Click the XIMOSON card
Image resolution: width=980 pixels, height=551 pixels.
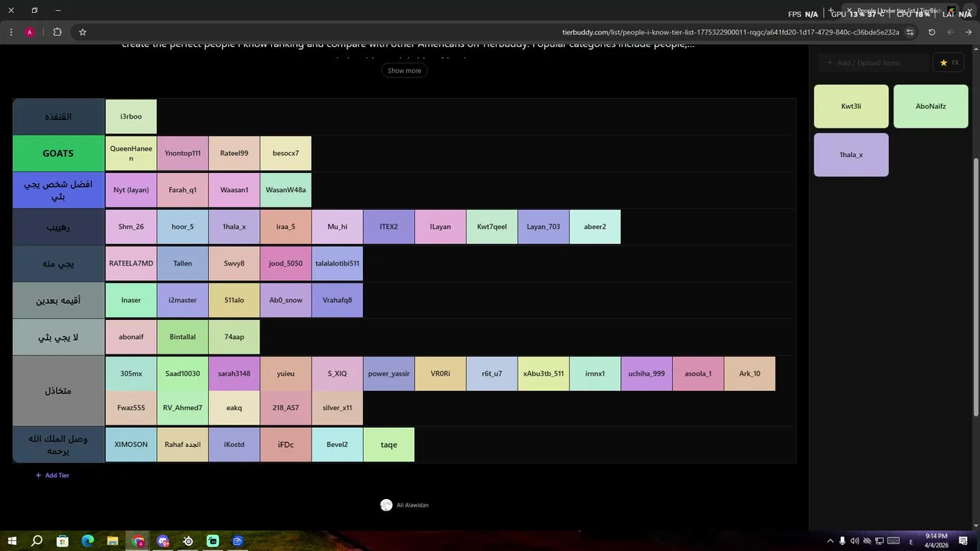pyautogui.click(x=131, y=445)
